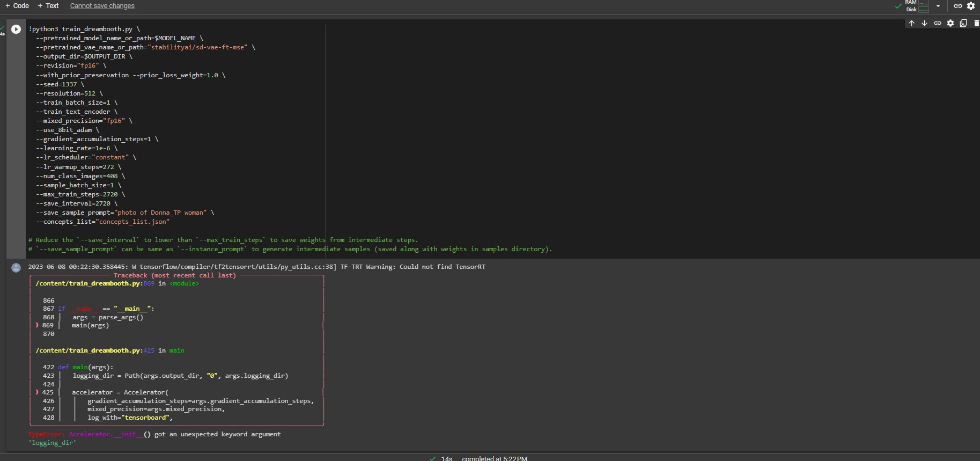Click the '--resolution=512' code line
Image resolution: width=980 pixels, height=461 pixels.
69,93
